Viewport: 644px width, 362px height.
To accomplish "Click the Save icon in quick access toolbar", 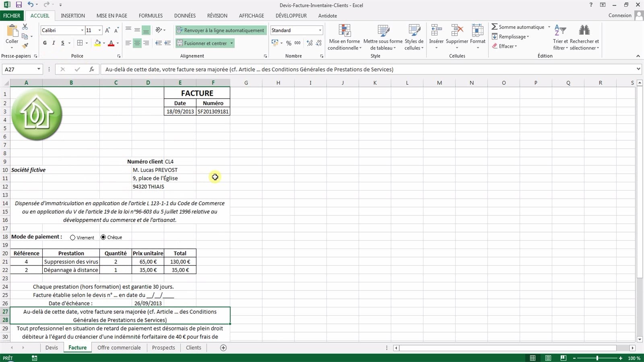I will (x=19, y=5).
